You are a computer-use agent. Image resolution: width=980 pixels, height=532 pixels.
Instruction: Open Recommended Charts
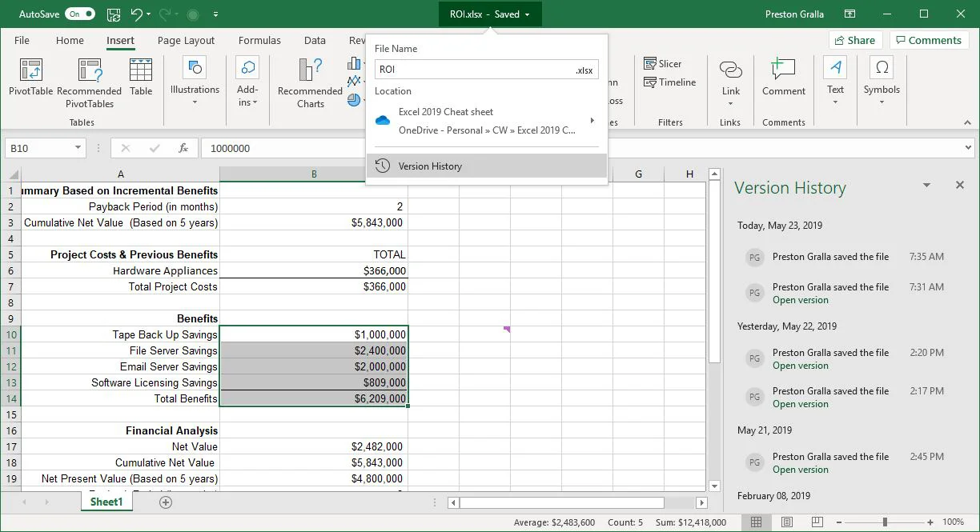point(310,83)
